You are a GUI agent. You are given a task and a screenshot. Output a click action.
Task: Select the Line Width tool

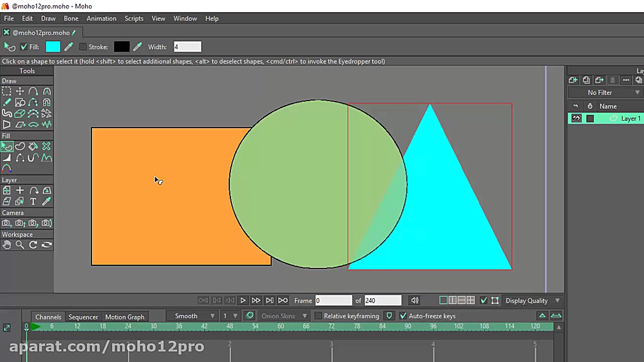point(7,158)
